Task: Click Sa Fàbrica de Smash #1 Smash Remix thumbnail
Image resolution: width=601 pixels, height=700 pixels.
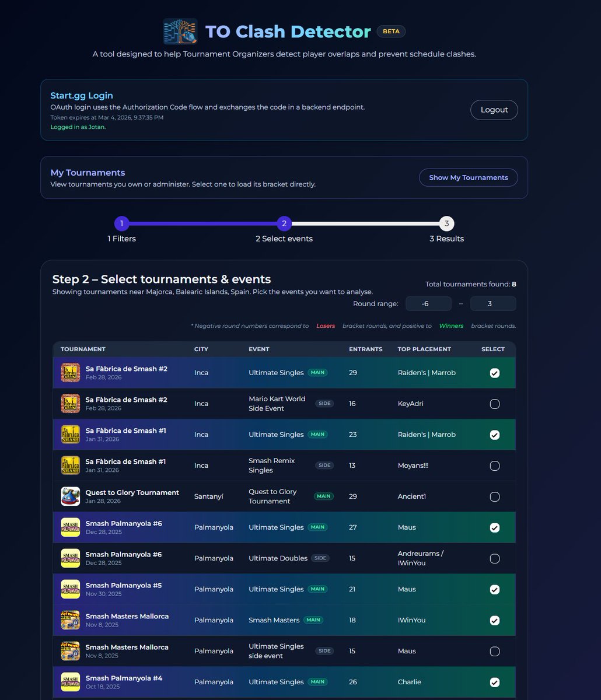Action: point(71,466)
